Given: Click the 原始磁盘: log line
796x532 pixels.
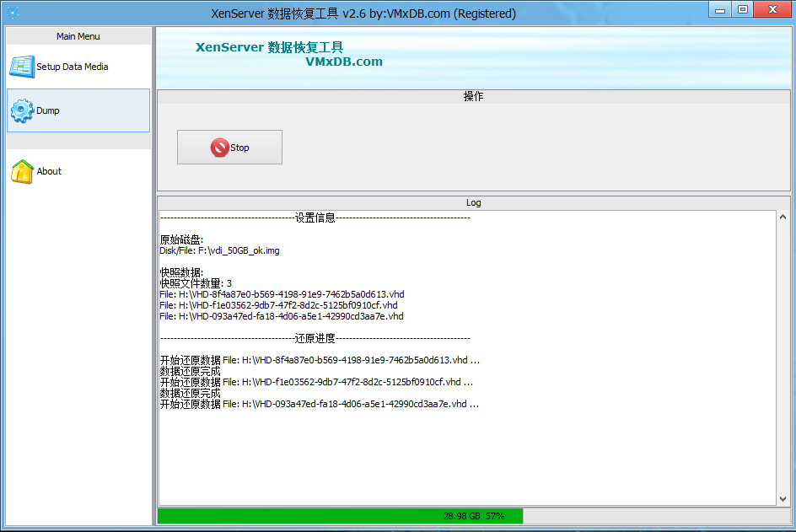Looking at the screenshot, I should pyautogui.click(x=181, y=239).
